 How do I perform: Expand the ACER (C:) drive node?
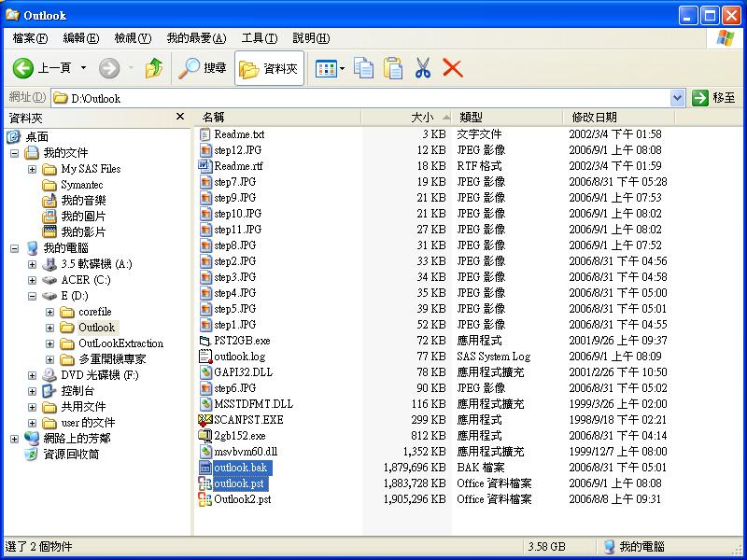pos(32,280)
